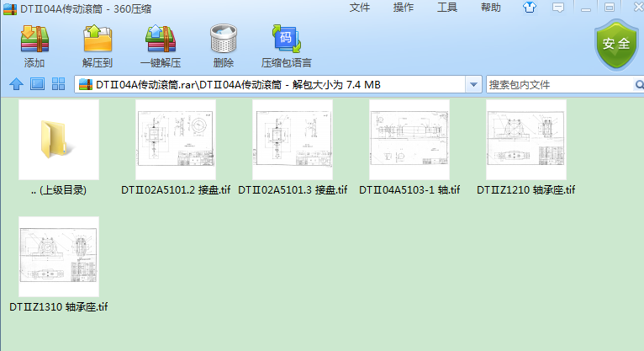Image resolution: width=644 pixels, height=351 pixels.
Task: Click the archive icon in the address bar
Action: (x=86, y=85)
